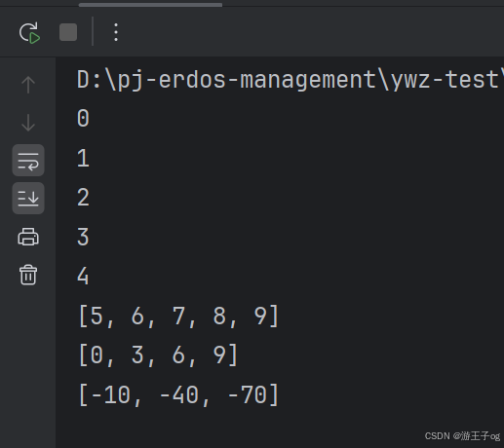Rerun the program with the rerun icon

pyautogui.click(x=29, y=32)
